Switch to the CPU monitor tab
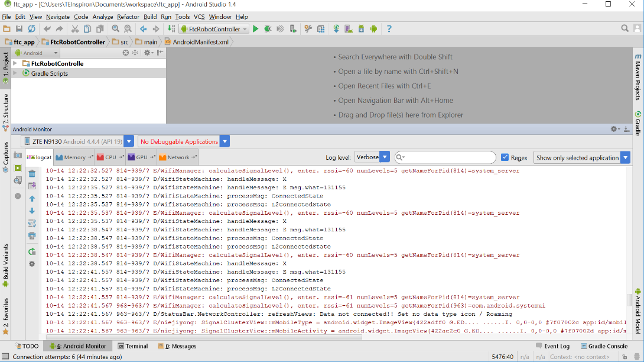 (110, 157)
